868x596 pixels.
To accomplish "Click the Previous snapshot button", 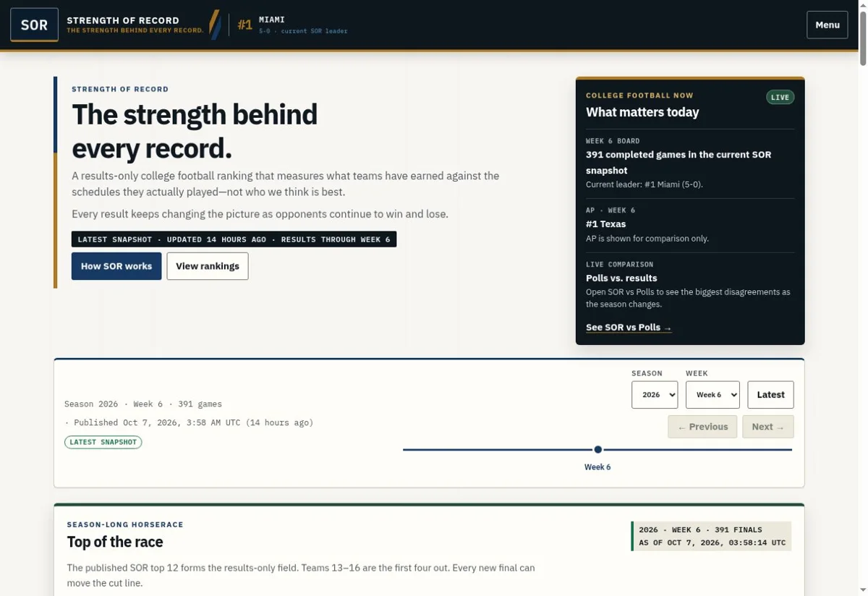I will (x=702, y=427).
